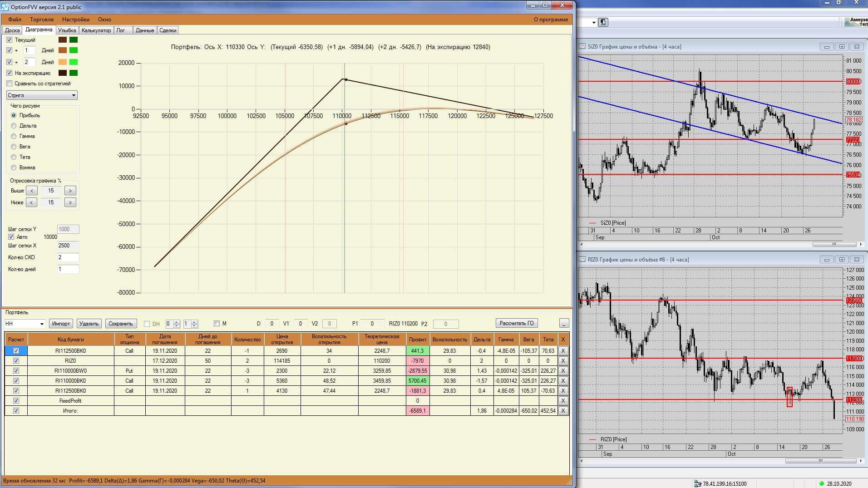
Task: Open the Файл menu
Action: [15, 20]
